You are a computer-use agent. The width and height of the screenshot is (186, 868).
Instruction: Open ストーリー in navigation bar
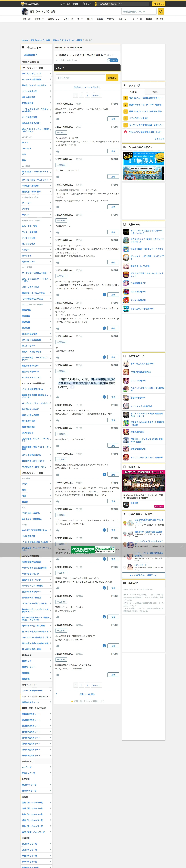[124, 19]
